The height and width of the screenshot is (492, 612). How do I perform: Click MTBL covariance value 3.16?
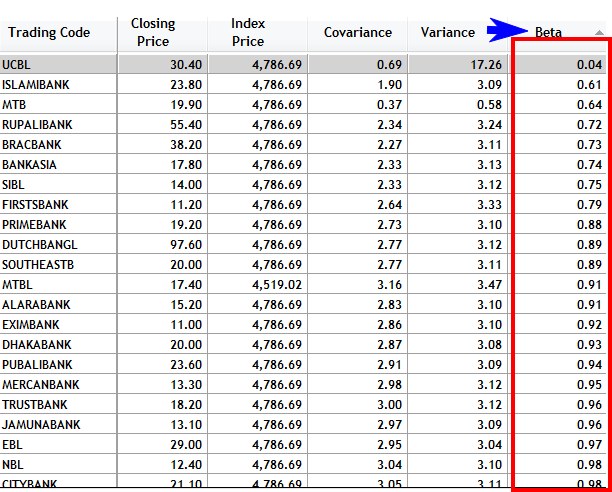click(x=390, y=284)
